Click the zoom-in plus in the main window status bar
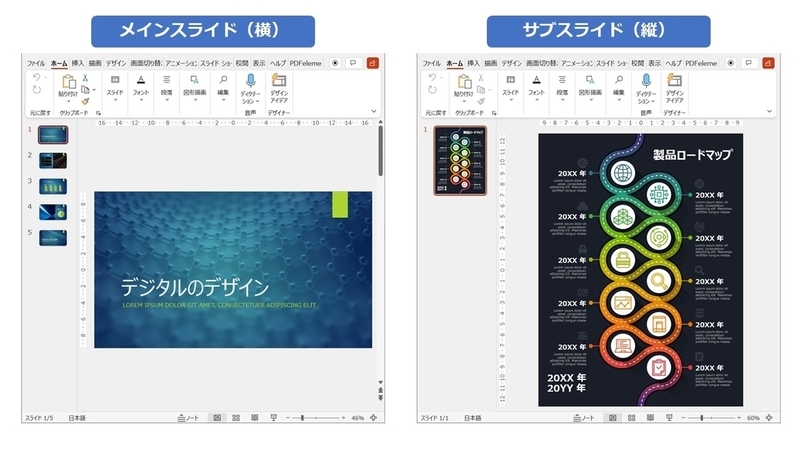The image size is (800, 450). point(343,418)
